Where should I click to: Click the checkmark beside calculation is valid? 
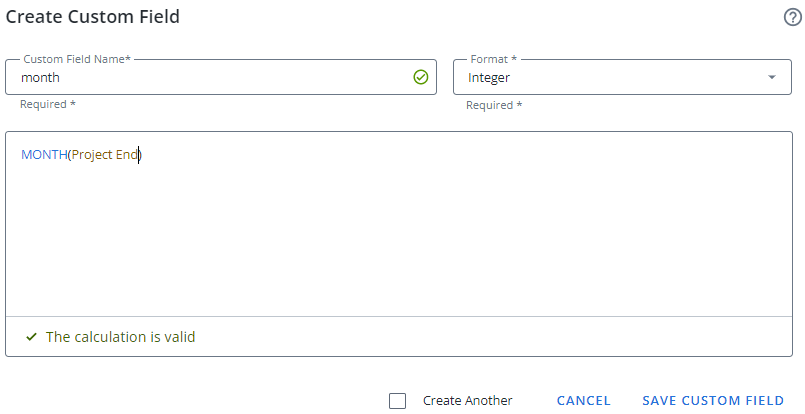click(32, 337)
